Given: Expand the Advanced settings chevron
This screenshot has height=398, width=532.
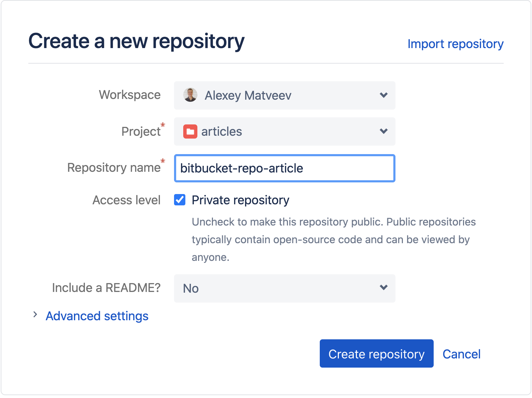Looking at the screenshot, I should click(x=35, y=315).
